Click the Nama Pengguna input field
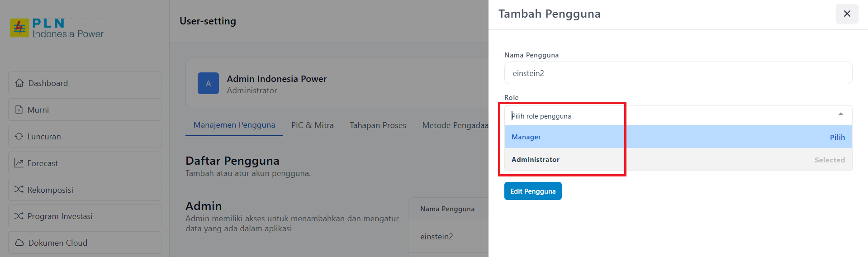 (x=678, y=73)
